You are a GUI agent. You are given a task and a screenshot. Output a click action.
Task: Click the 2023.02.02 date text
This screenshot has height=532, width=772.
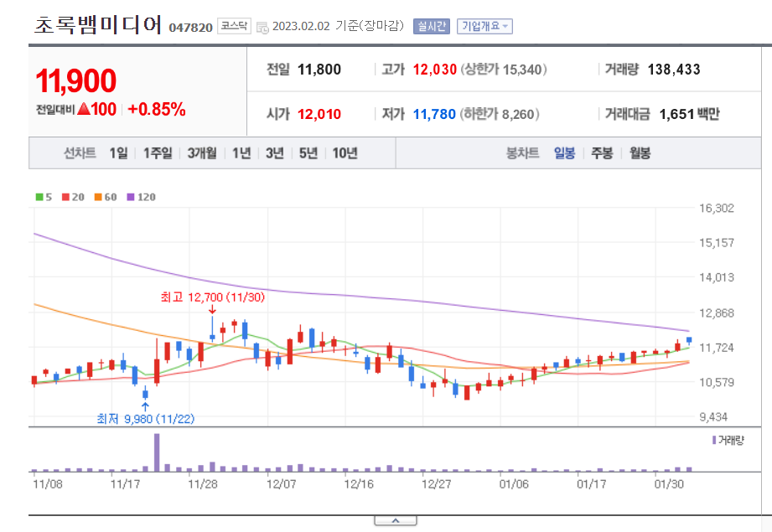(x=301, y=26)
